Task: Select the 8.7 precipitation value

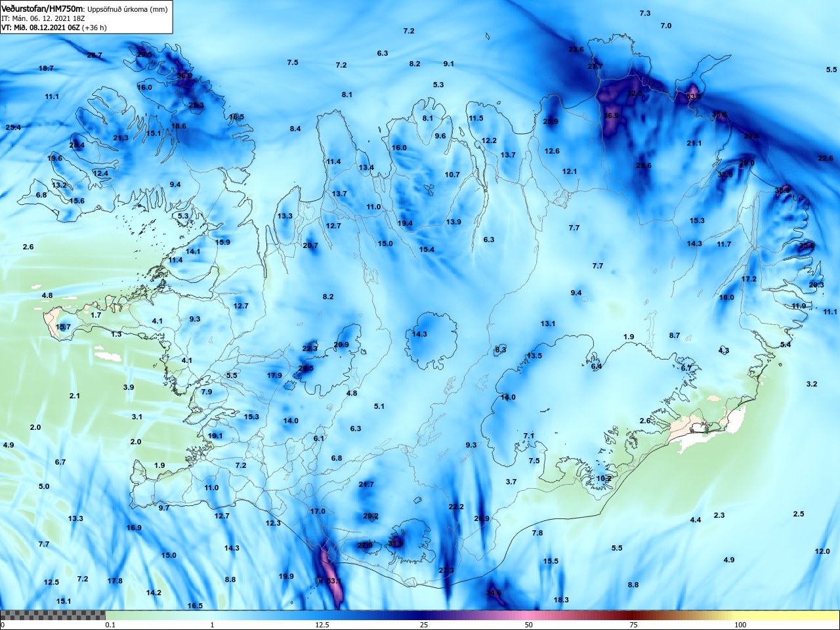Action: pos(675,335)
